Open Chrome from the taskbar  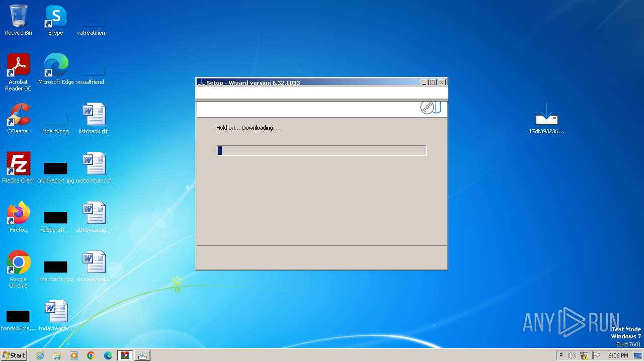pos(91,355)
